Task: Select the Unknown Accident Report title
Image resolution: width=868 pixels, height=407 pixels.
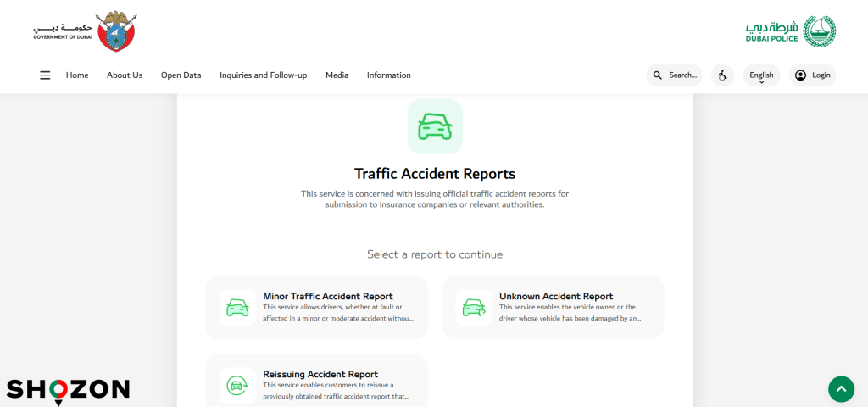Action: click(555, 297)
